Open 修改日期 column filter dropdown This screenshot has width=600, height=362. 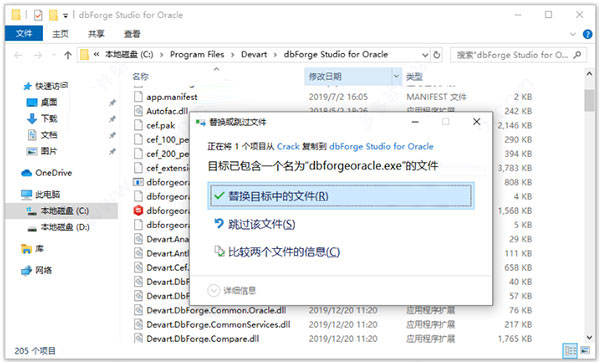coord(396,76)
